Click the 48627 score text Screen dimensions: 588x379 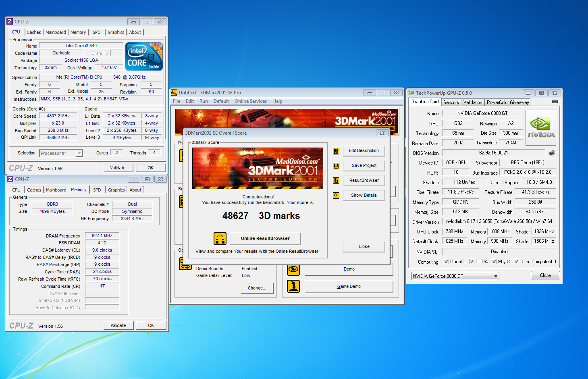tap(235, 216)
